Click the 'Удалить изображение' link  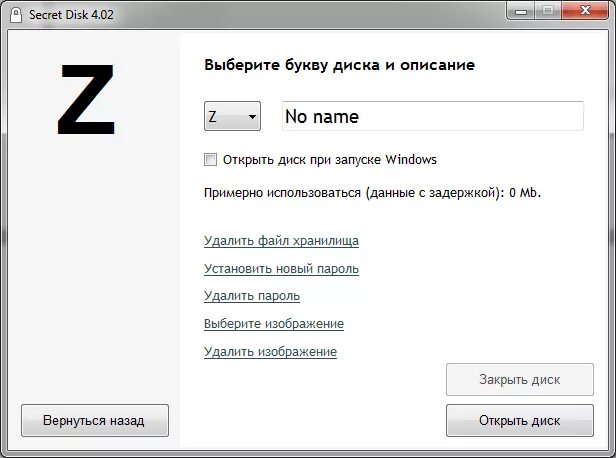(270, 352)
